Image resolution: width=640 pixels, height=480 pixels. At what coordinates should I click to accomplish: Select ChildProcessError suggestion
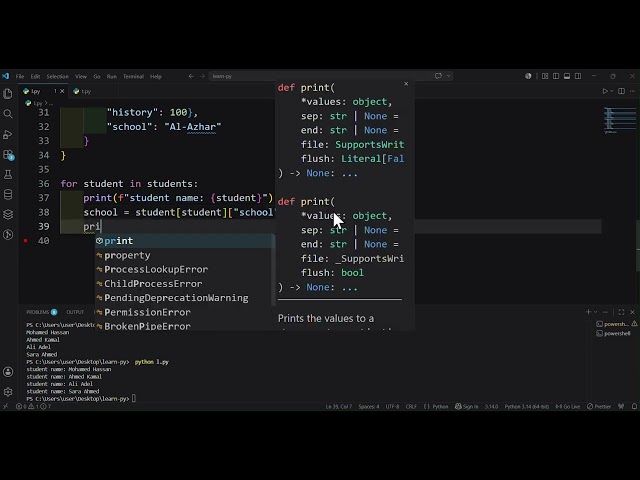click(184, 284)
